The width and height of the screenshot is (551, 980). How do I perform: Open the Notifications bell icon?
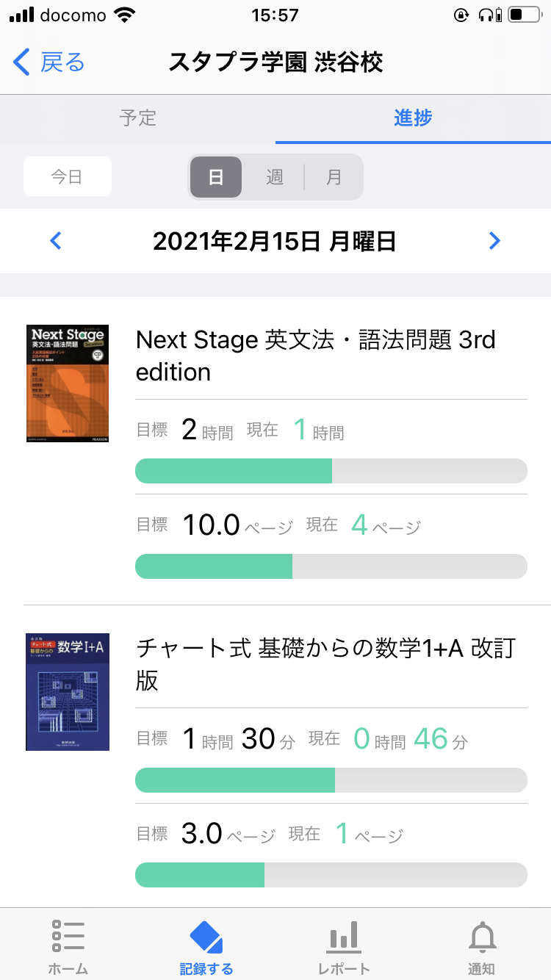coord(482,936)
